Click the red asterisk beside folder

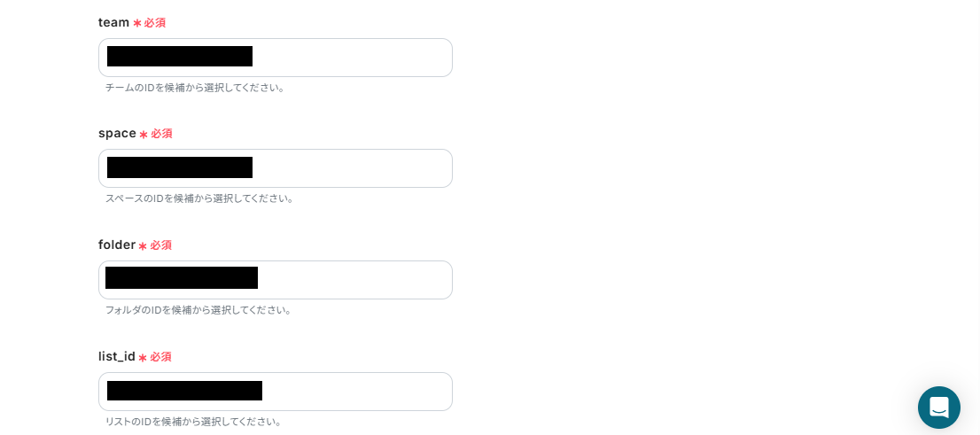click(x=143, y=246)
